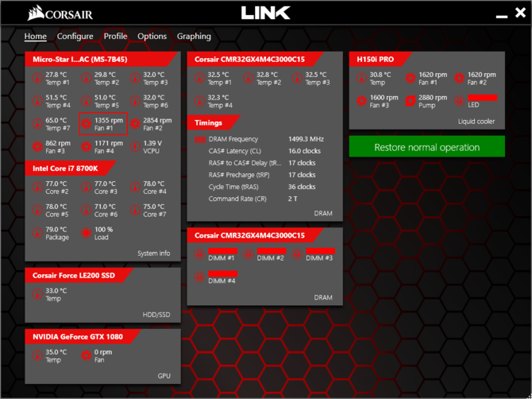This screenshot has height=399, width=532.
Task: Click the 1499.3 MHz DRAM frequency value
Action: coord(306,139)
